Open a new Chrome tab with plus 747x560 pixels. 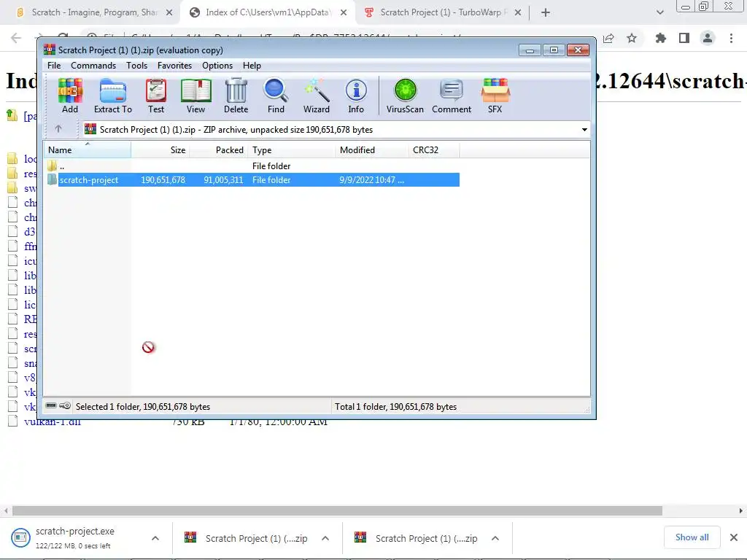546,13
